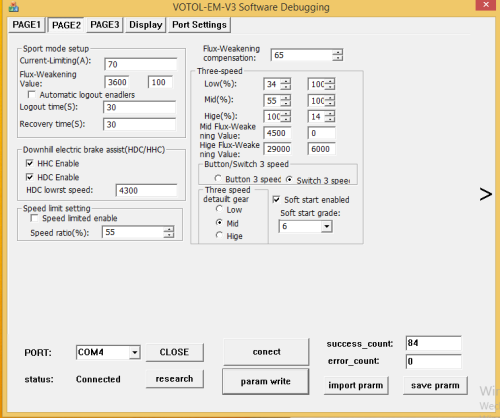The height and width of the screenshot is (418, 500).
Task: Click the Speed ratio(%) 55 field
Action: pos(133,232)
